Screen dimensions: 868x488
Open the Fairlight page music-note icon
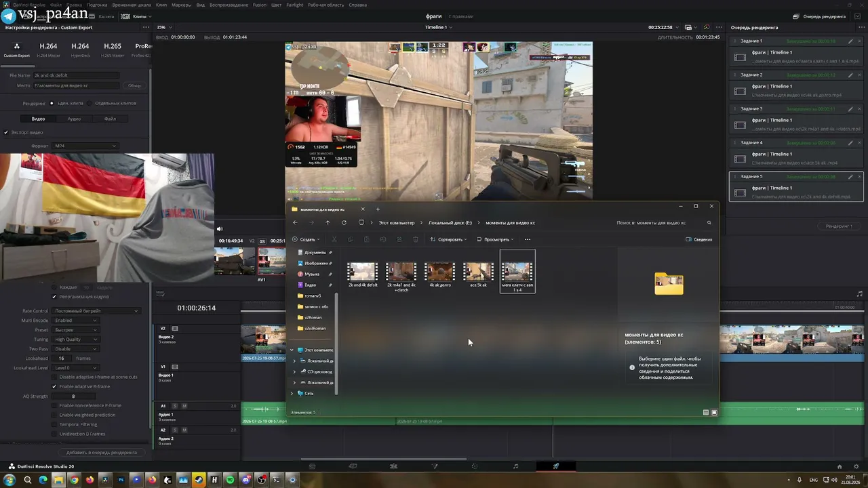pyautogui.click(x=515, y=466)
